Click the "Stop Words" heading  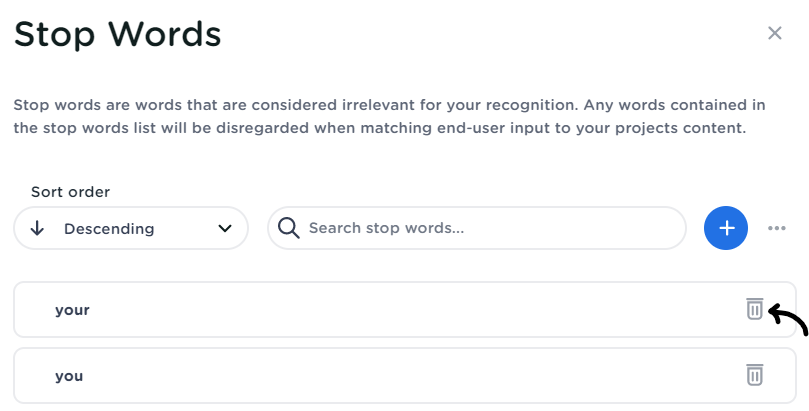pos(117,34)
